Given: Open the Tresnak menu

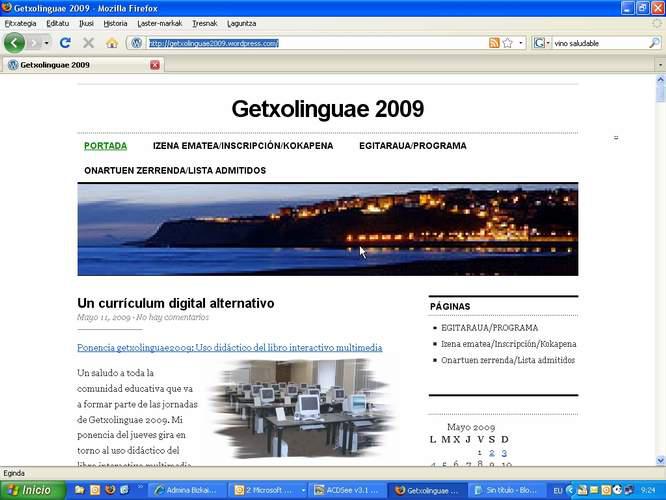Looking at the screenshot, I should tap(205, 24).
